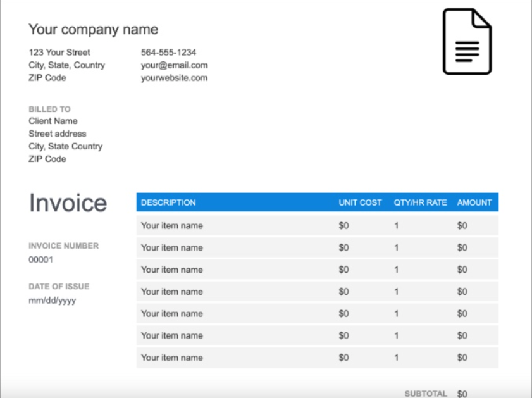Image resolution: width=532 pixels, height=398 pixels.
Task: Select the 'Client Name' field
Action: click(x=53, y=121)
